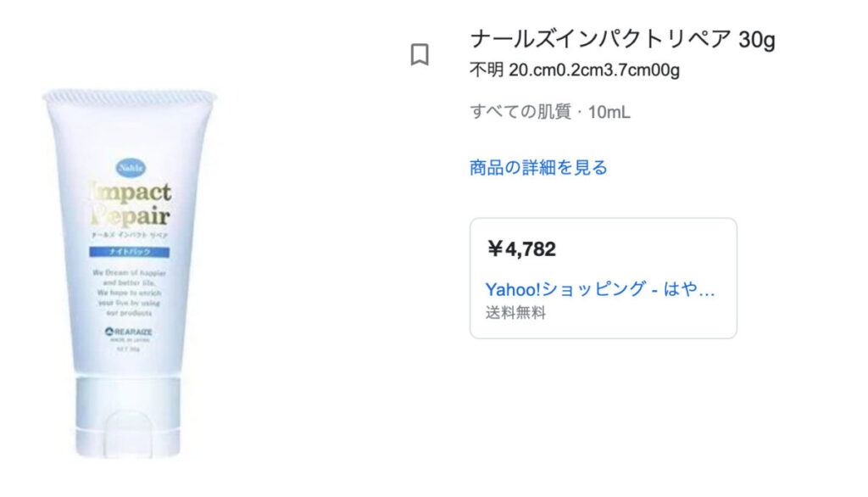Viewport: 868px width, 497px height.
Task: Click the blue Nahls logo badge on the tube
Action: tap(131, 166)
